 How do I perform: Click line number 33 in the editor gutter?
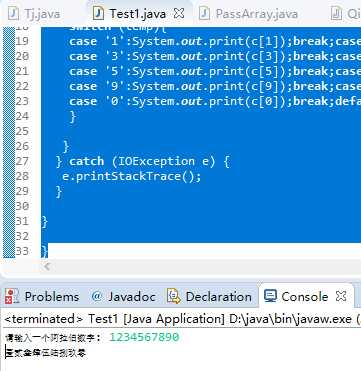coord(22,251)
